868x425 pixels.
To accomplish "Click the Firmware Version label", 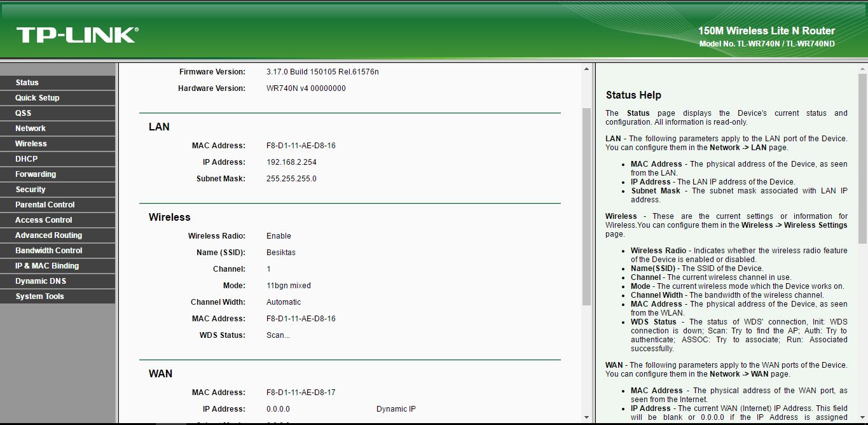I will 212,72.
